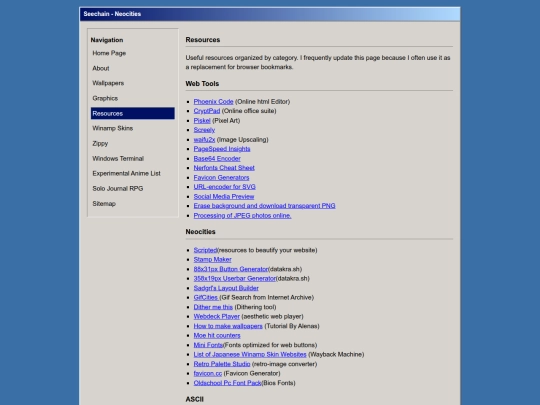Screen dimensions: 540x405
Task: Open the Scripted resources link
Action: tap(205, 250)
